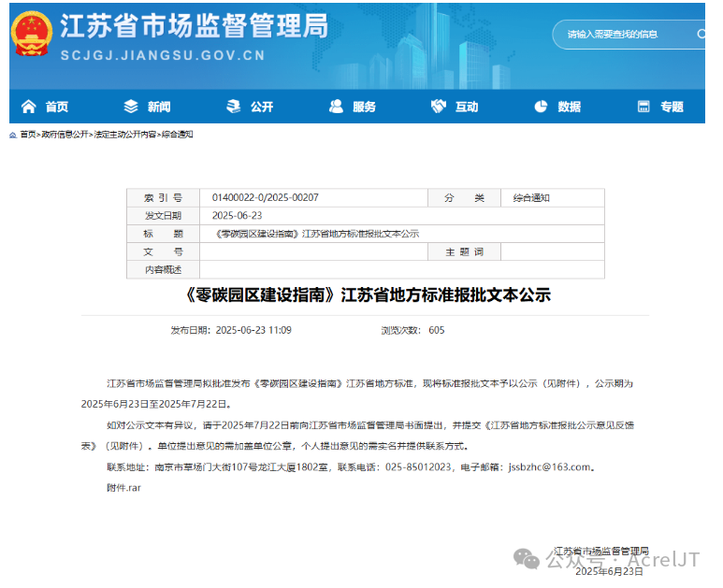
Task: Go to 首页 breadcrumb link
Action: tap(28, 135)
